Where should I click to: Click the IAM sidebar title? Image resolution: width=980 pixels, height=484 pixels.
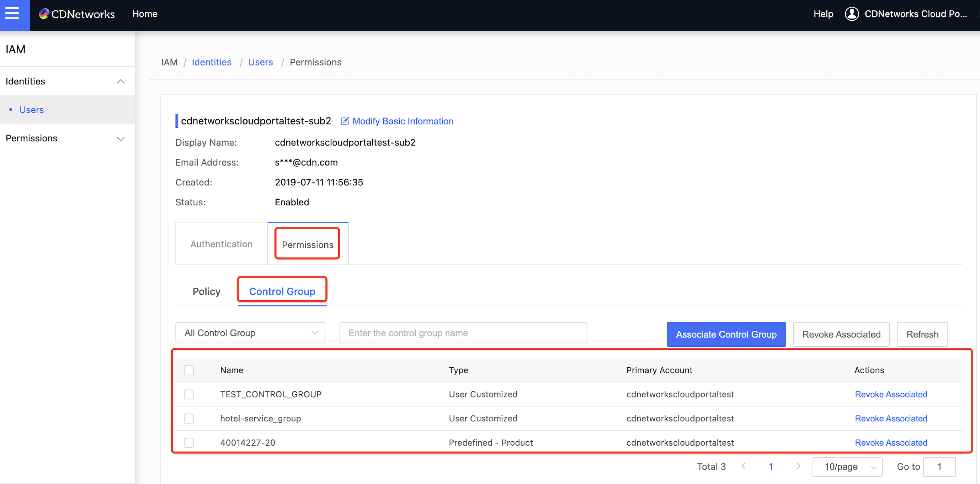click(16, 49)
